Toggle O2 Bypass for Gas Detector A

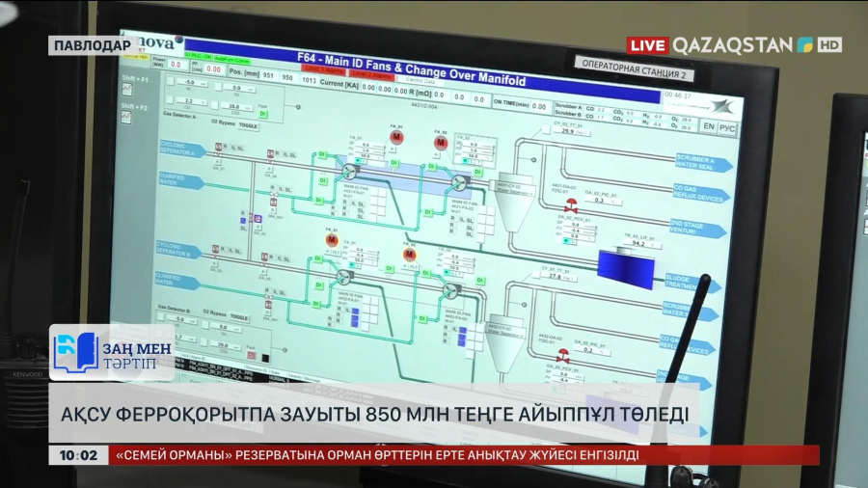248,125
